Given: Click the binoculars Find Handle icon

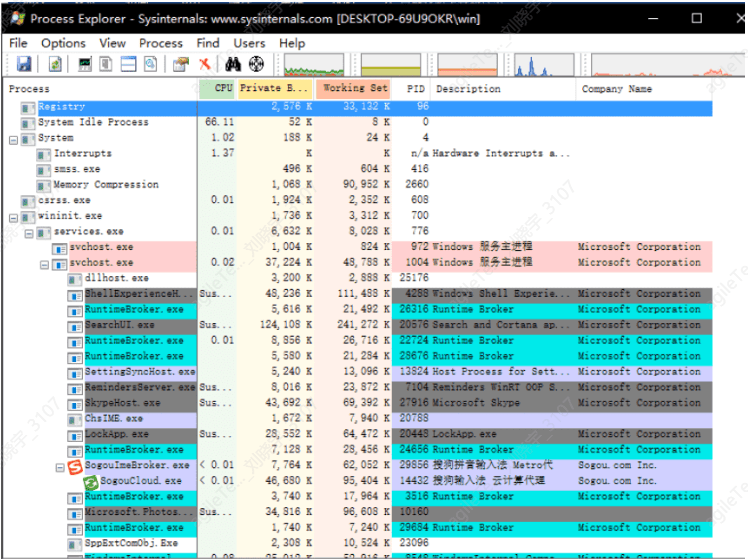Looking at the screenshot, I should tap(232, 64).
